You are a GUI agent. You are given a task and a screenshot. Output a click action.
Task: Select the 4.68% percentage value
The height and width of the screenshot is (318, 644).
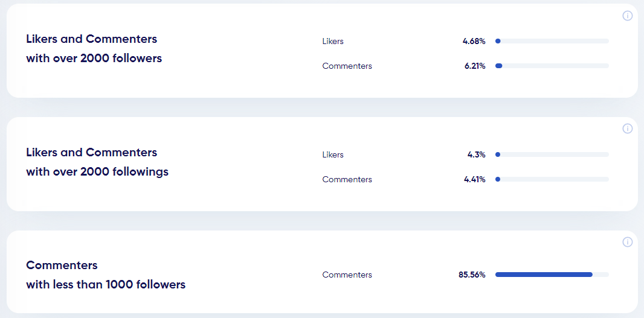pyautogui.click(x=474, y=42)
